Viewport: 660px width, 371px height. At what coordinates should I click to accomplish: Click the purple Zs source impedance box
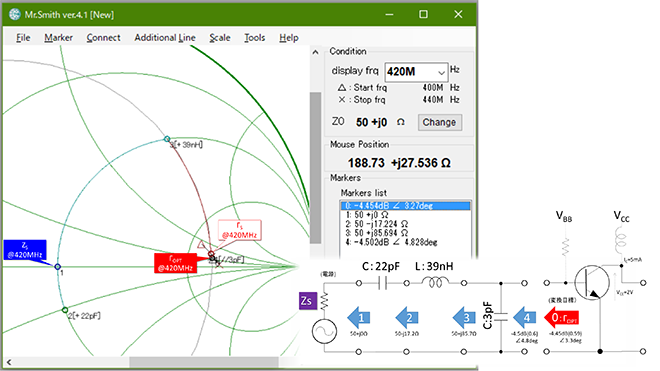pos(308,301)
